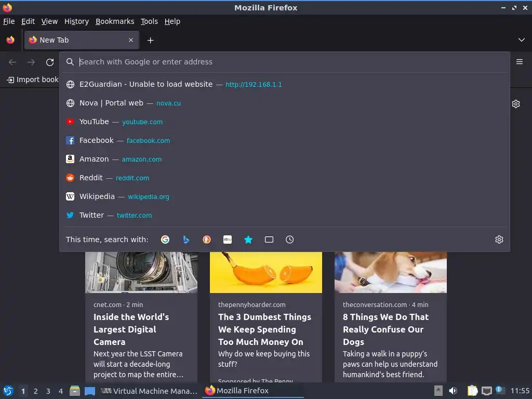Open the dog article thumbnail
The image size is (532, 399).
tap(391, 272)
